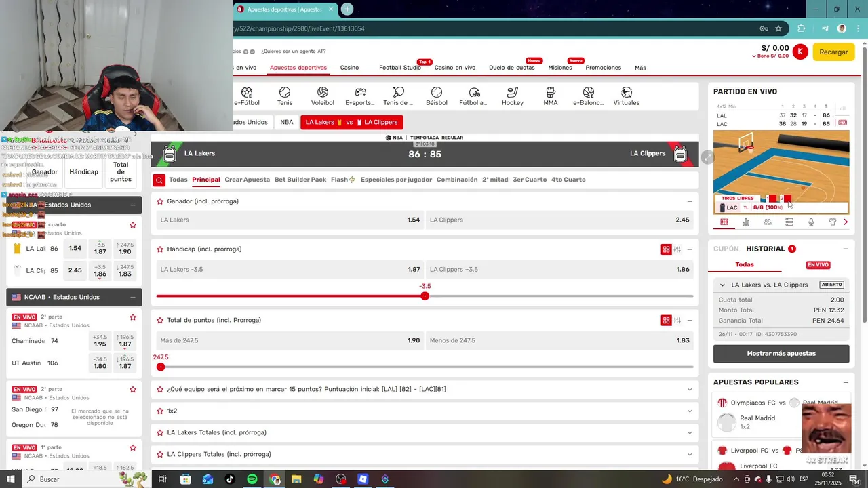Toggle grid view for Hándicap market
868x488 pixels.
pos(666,249)
